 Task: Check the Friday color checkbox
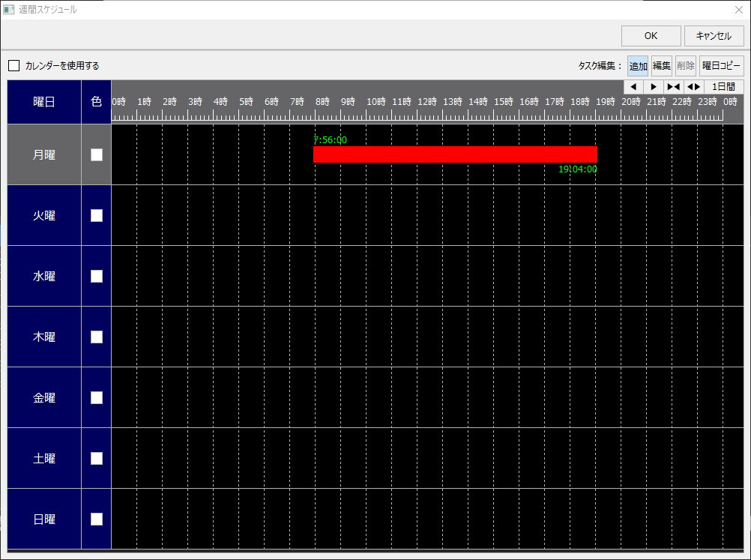tap(96, 397)
